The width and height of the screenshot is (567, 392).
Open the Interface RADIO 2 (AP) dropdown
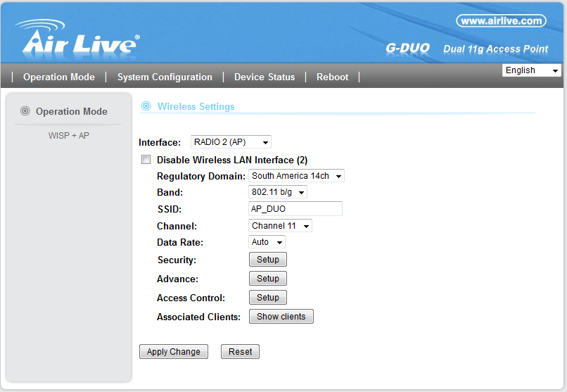tap(231, 142)
